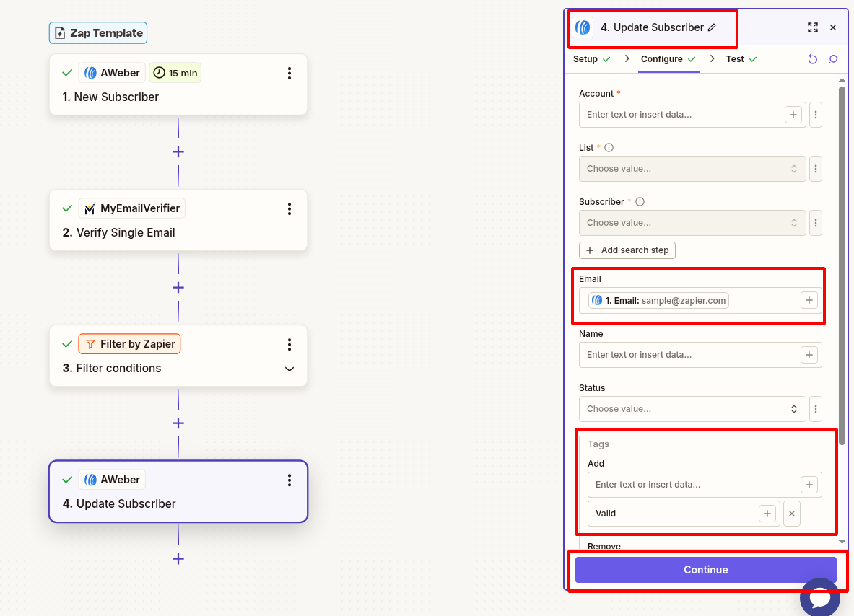
Task: Add step after Update Subscriber using plus
Action: tap(178, 558)
